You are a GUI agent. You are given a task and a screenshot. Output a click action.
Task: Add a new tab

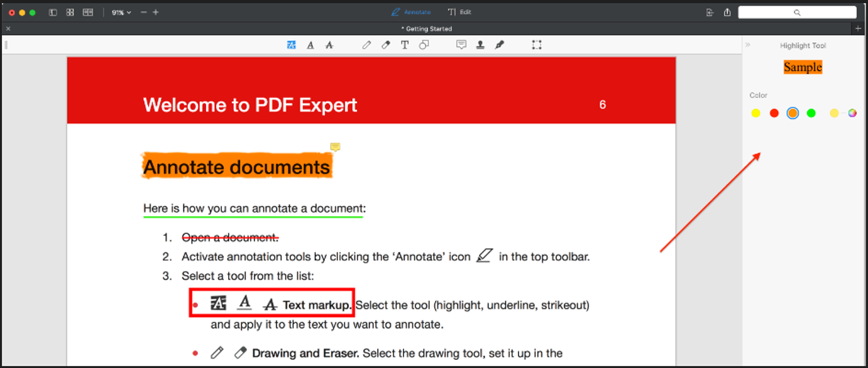[x=859, y=29]
